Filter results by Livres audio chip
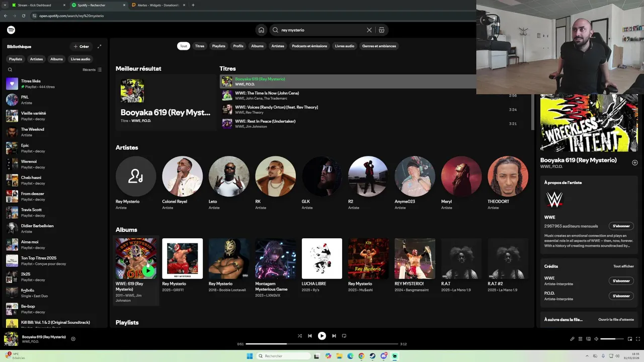 pos(345,46)
